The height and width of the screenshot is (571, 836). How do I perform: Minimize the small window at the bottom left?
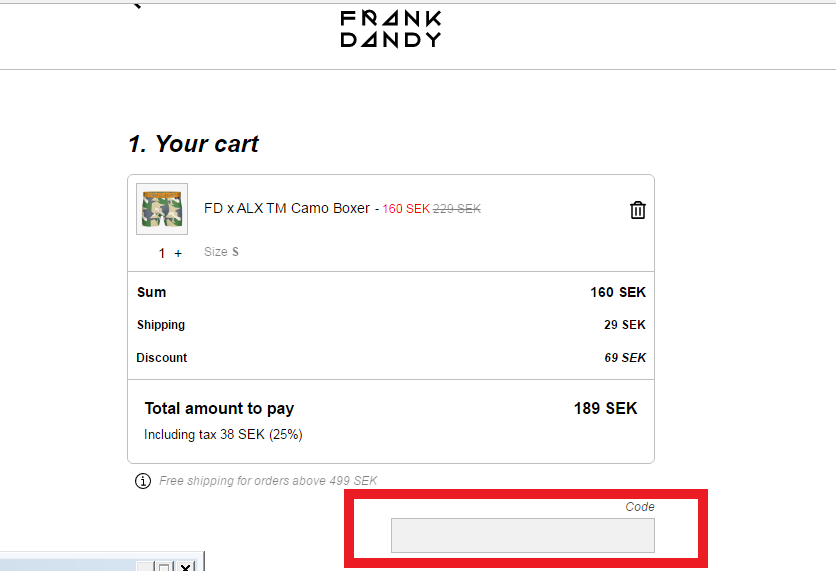click(145, 567)
